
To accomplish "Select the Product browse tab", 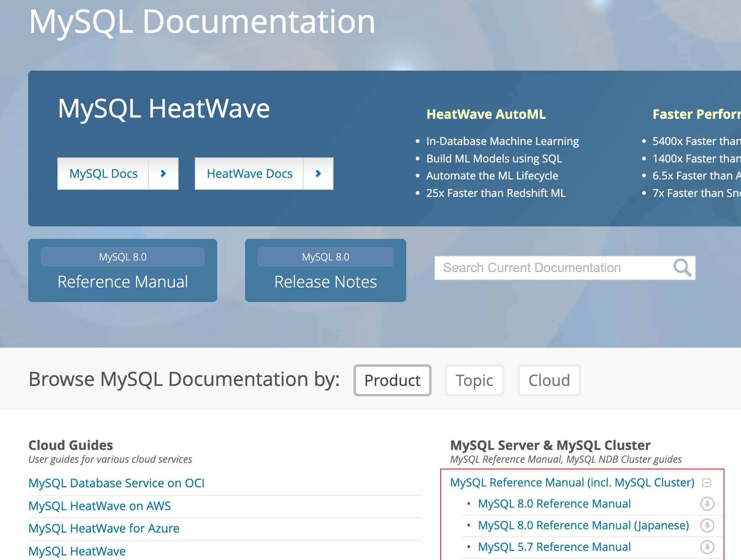I will point(393,380).
